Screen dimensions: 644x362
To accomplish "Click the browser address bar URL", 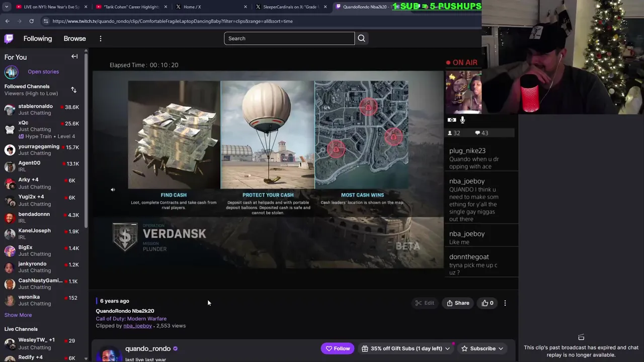I will [x=173, y=21].
